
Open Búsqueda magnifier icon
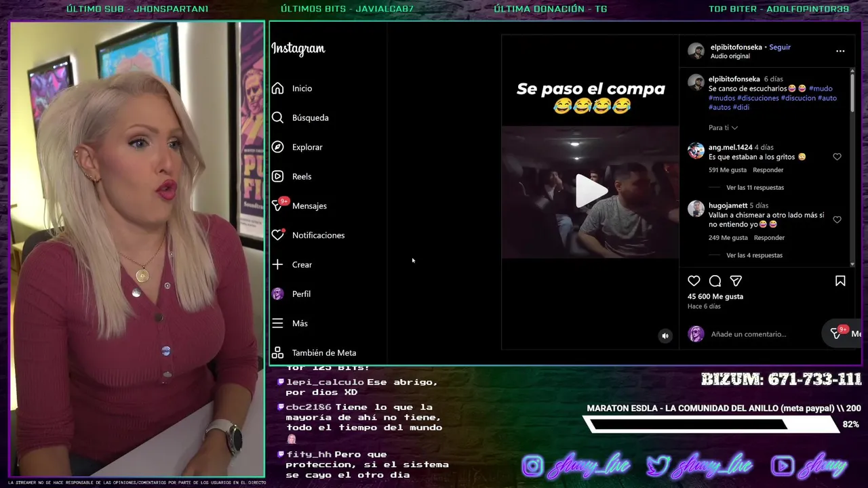click(x=277, y=117)
